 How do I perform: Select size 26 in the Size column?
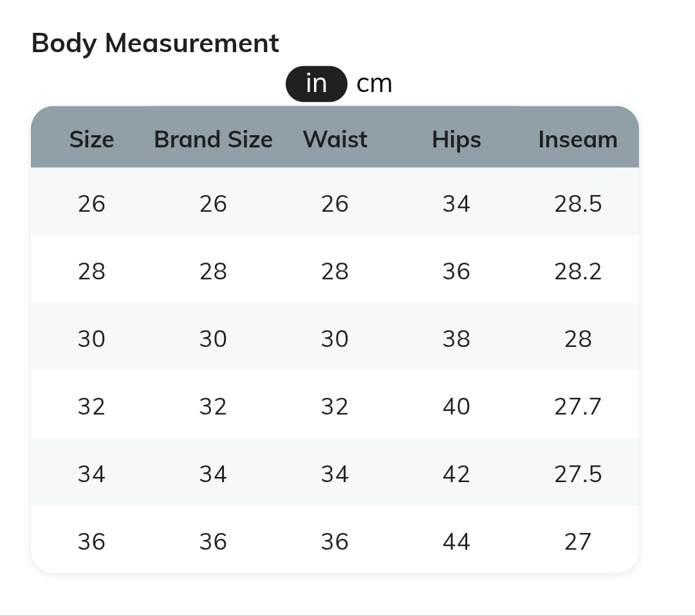(x=91, y=203)
